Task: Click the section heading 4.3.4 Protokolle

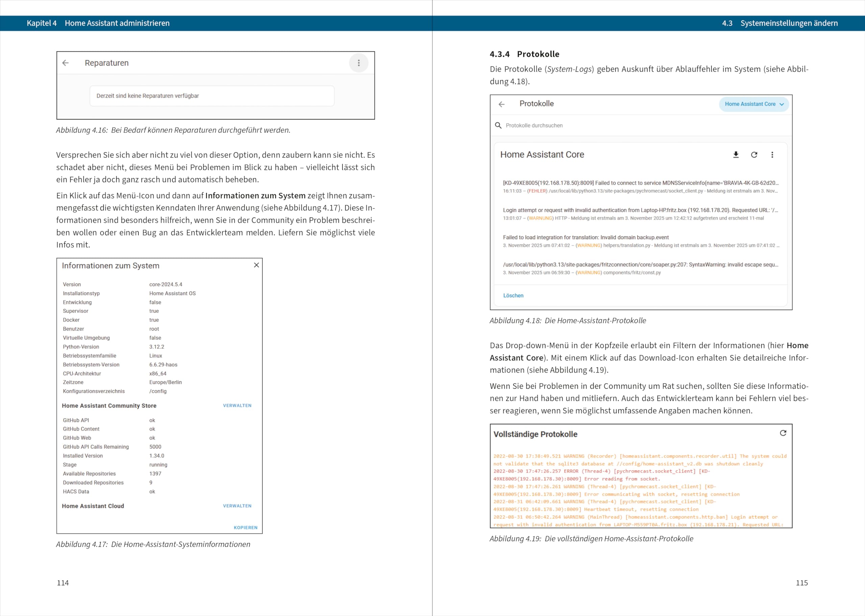Action: coord(524,54)
